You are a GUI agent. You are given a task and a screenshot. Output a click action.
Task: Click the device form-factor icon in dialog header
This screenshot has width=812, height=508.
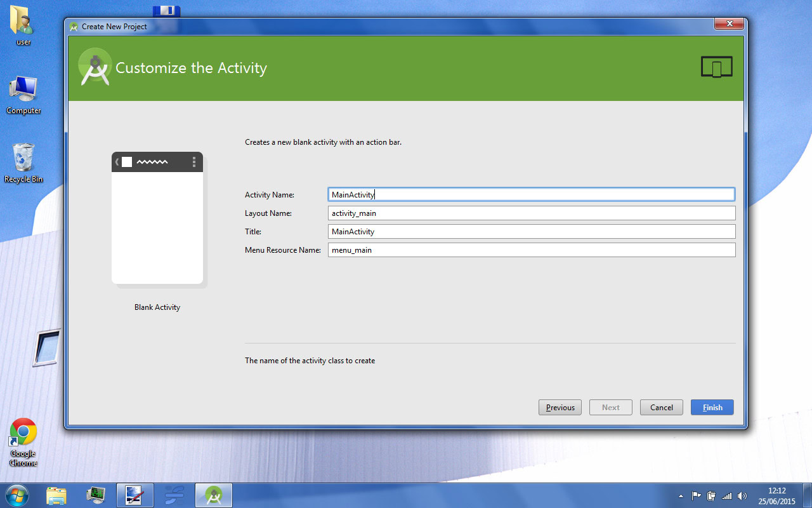tap(717, 66)
